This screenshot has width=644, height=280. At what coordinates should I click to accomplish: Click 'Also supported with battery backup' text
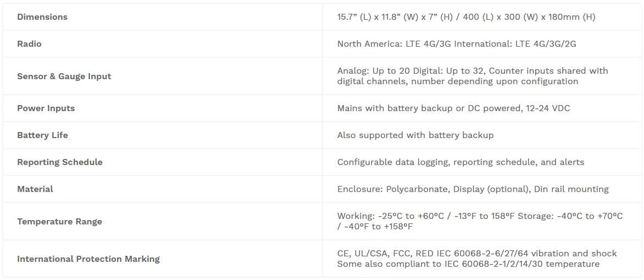click(x=415, y=135)
